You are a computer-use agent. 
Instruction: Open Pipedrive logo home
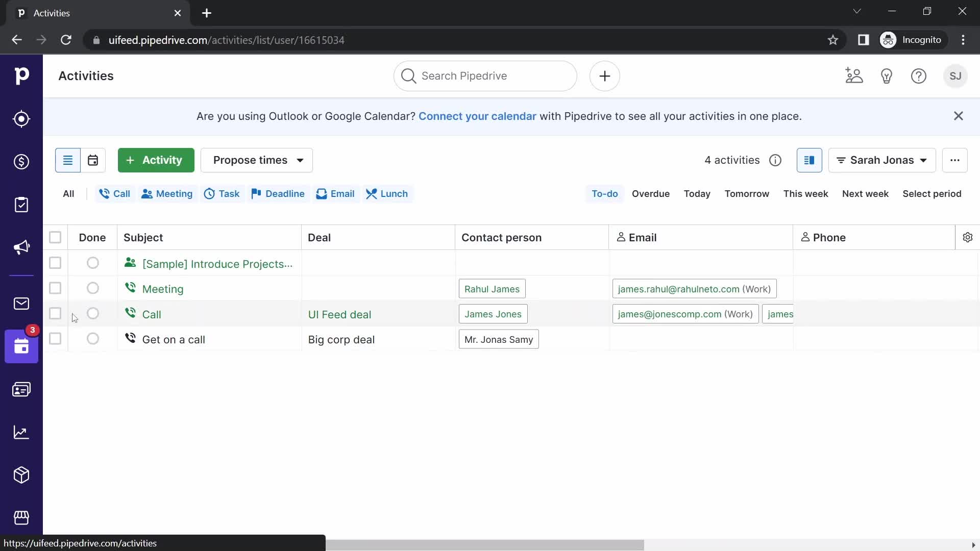[21, 76]
